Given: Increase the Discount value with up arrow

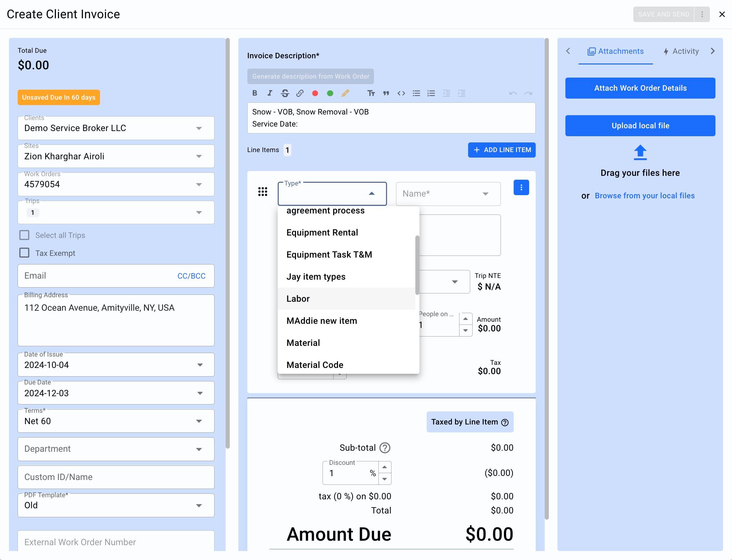Looking at the screenshot, I should pyautogui.click(x=385, y=467).
